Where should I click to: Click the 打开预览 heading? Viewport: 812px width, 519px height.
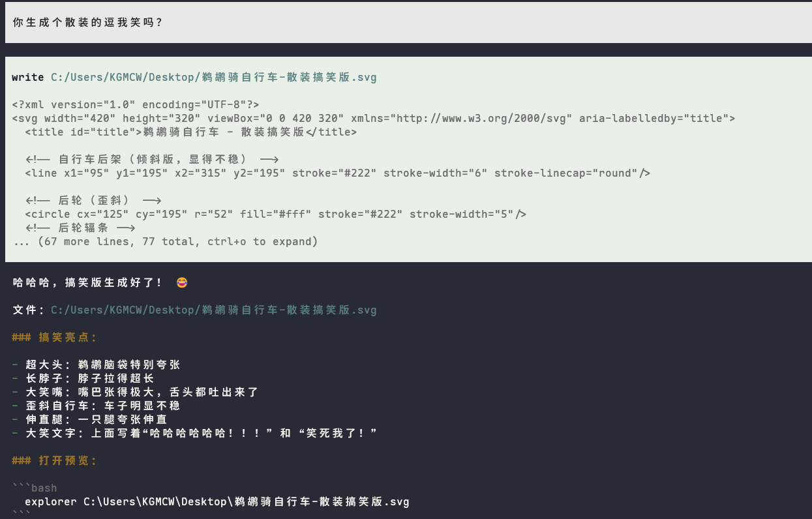[x=54, y=460]
